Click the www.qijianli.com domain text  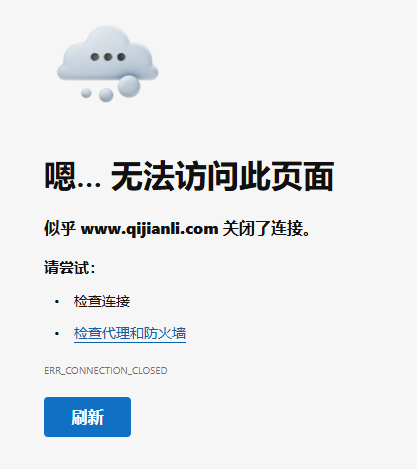click(x=150, y=229)
